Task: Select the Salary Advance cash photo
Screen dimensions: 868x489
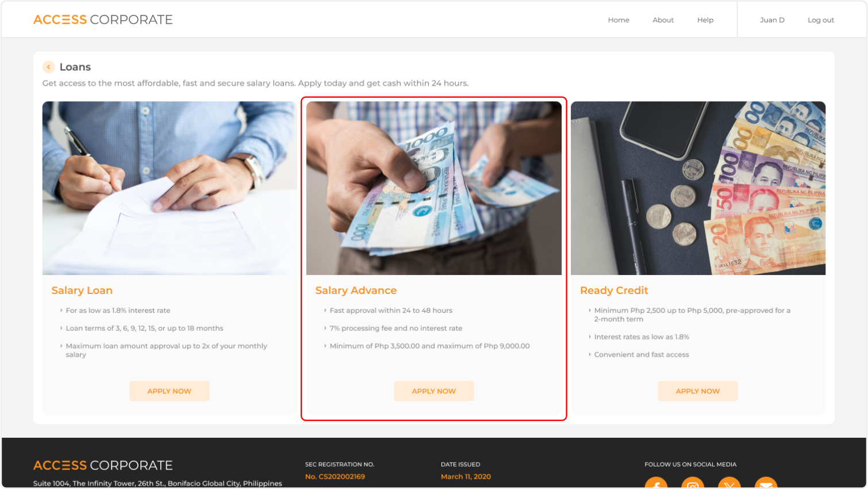Action: coord(434,188)
